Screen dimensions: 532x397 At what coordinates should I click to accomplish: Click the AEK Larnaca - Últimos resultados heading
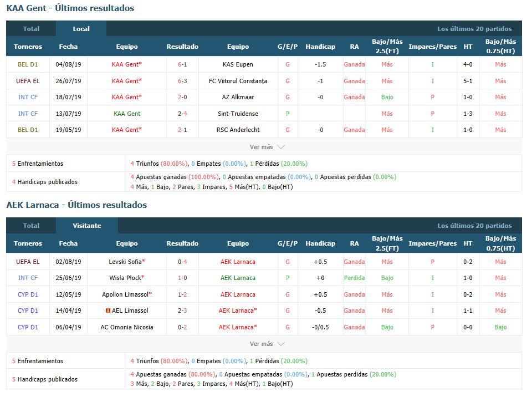76,205
